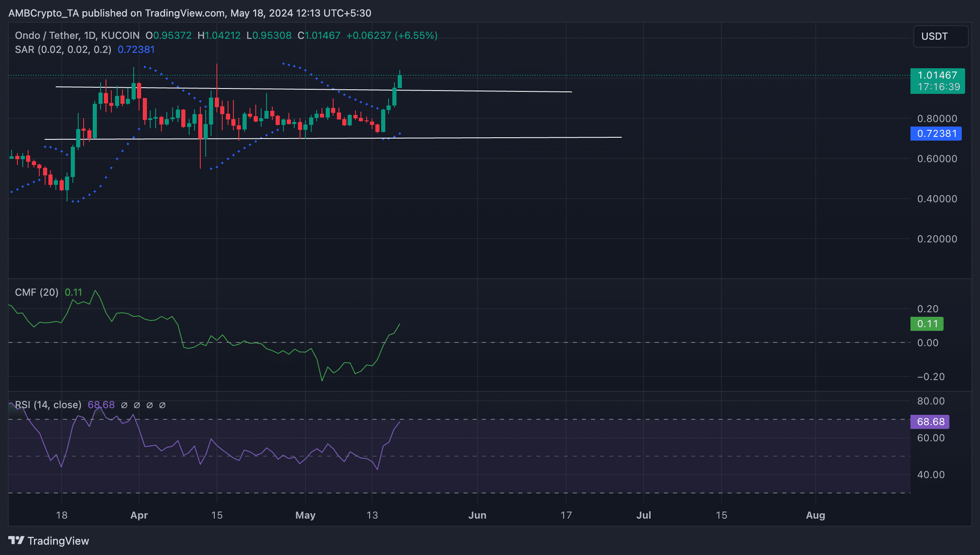Click the countdown timer 17:16:39
The width and height of the screenshot is (980, 555).
coord(939,87)
